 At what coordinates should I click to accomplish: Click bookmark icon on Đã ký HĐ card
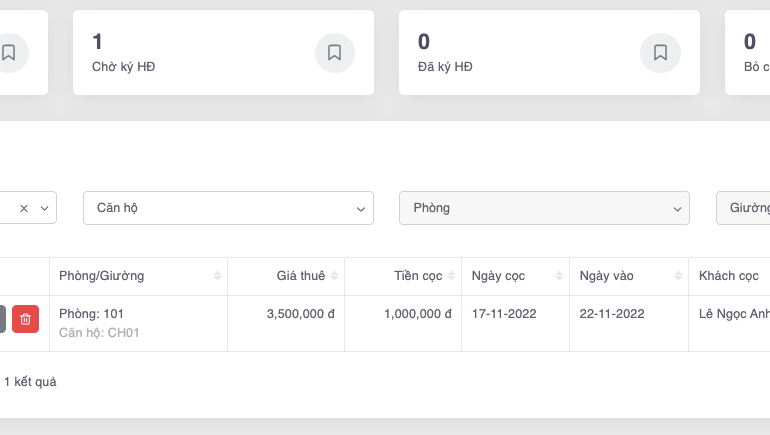click(x=660, y=53)
